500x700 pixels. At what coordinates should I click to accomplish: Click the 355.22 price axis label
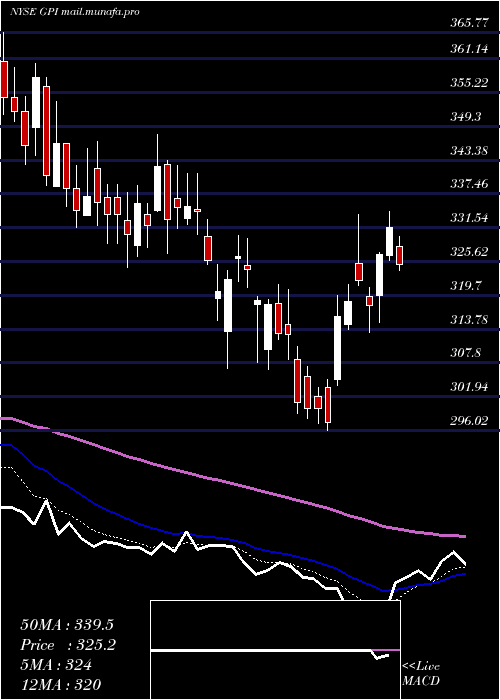[469, 83]
